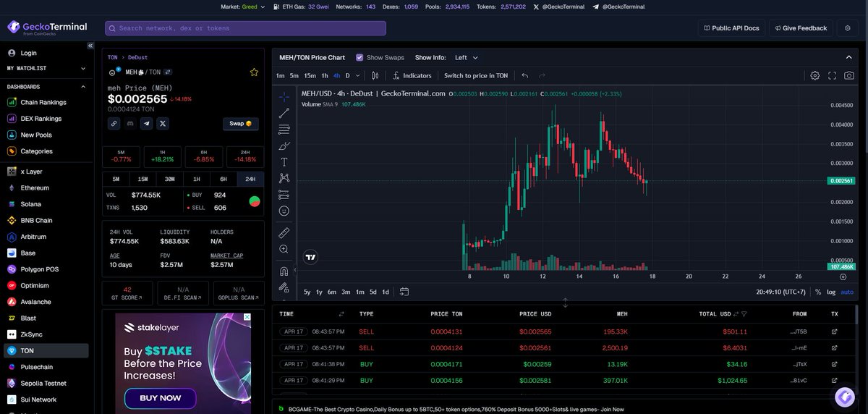Open transaction link for the $501.11 sell
This screenshot has height=414, width=868.
(x=834, y=331)
